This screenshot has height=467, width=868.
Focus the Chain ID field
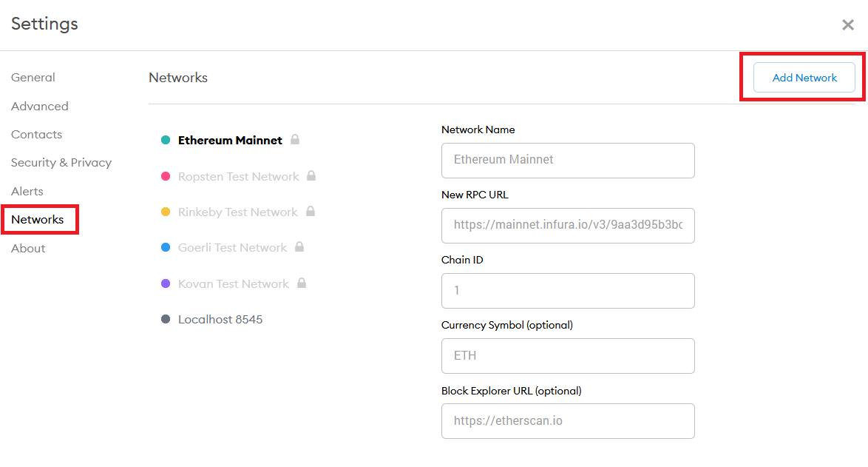[568, 291]
